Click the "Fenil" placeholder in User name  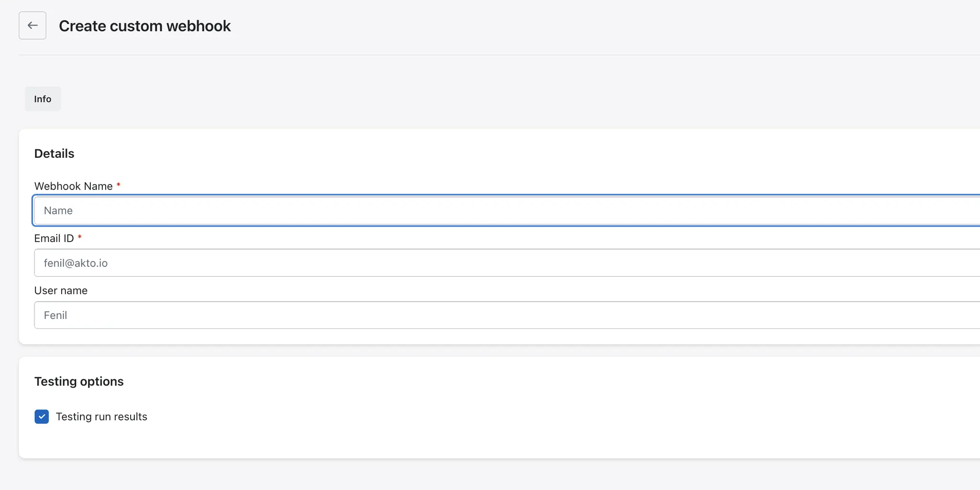point(55,316)
